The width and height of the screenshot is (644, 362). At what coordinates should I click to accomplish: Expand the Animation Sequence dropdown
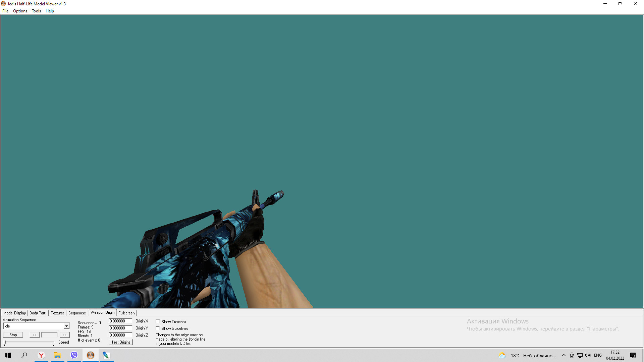tap(66, 326)
